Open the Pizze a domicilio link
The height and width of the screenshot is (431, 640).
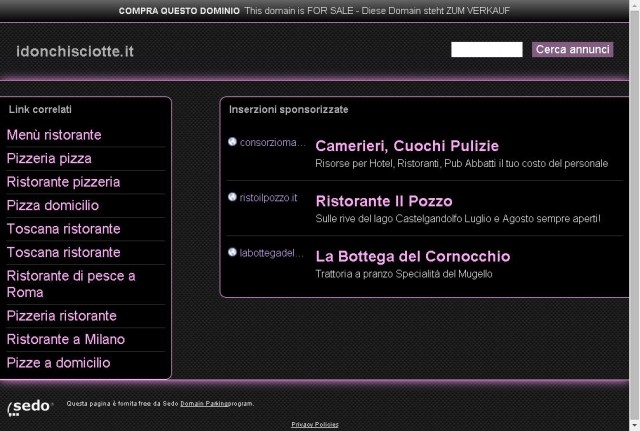coord(58,363)
